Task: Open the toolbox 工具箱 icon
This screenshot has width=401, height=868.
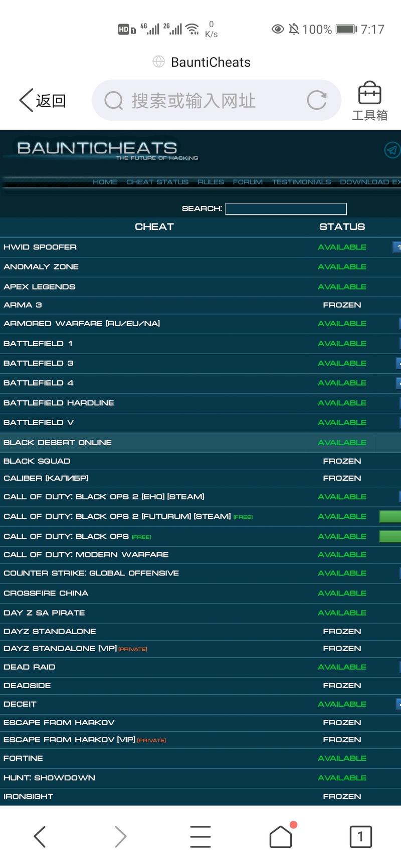Action: coord(370,101)
